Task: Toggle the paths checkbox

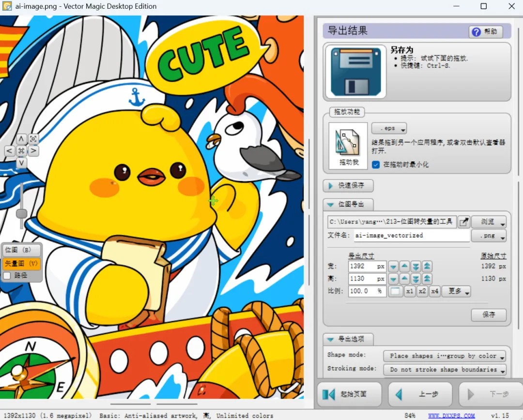Action: click(x=7, y=276)
